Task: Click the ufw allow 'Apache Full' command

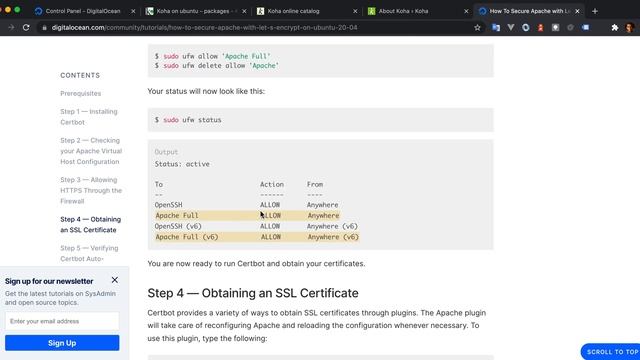Action: pyautogui.click(x=217, y=56)
